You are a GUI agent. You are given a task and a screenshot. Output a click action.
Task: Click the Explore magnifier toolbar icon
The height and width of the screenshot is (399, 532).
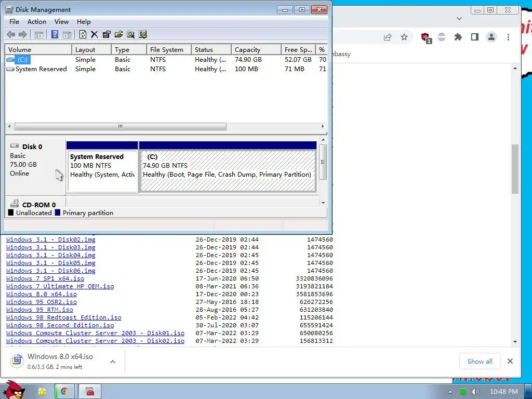(x=130, y=34)
